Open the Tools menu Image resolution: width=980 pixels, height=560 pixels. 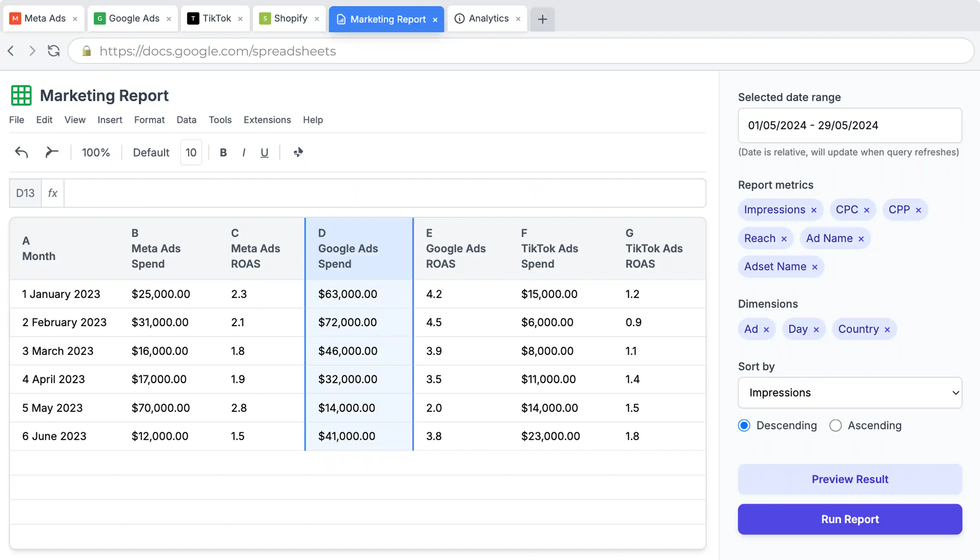point(220,120)
